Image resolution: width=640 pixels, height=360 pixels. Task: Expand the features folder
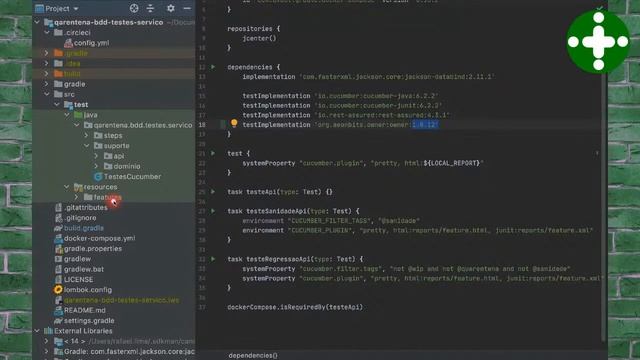tap(76, 197)
